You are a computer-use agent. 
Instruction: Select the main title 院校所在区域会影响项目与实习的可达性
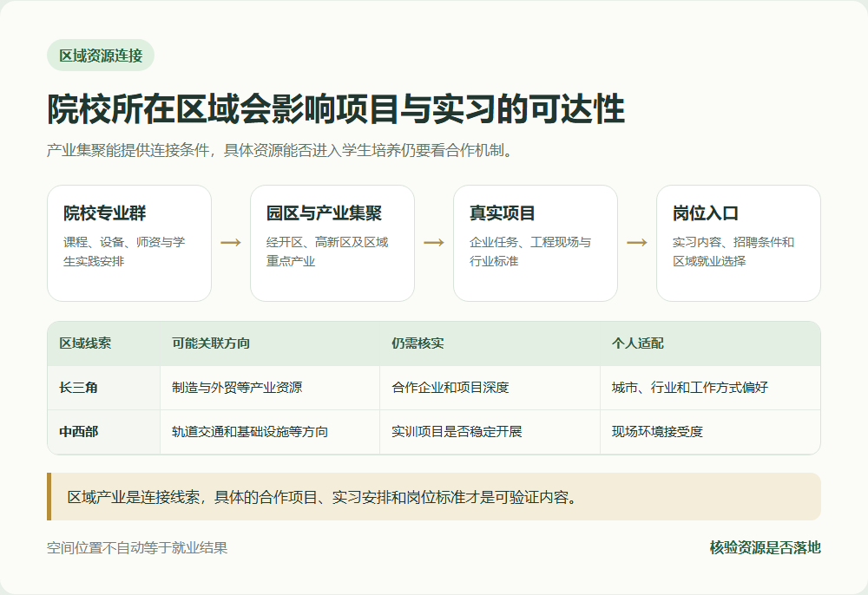click(x=336, y=109)
